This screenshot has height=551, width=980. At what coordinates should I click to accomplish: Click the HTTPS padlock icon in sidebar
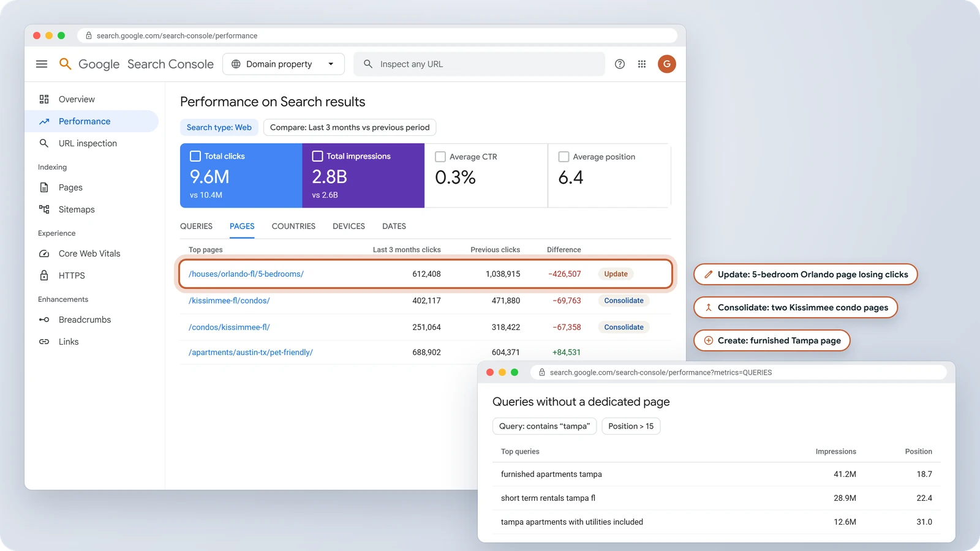(x=44, y=275)
